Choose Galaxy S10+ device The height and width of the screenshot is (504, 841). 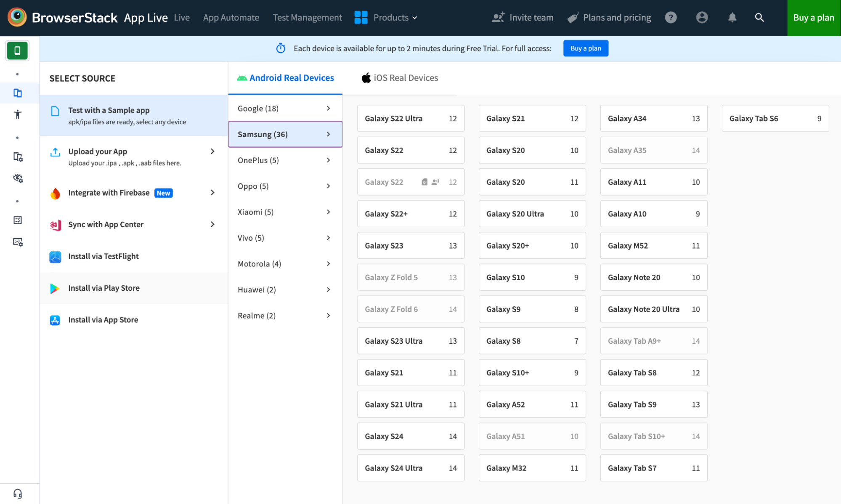532,373
